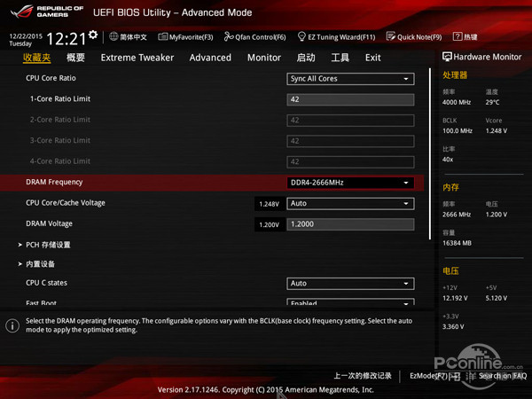This screenshot has width=532, height=399.
Task: Open the 工具 tab
Action: [x=340, y=58]
